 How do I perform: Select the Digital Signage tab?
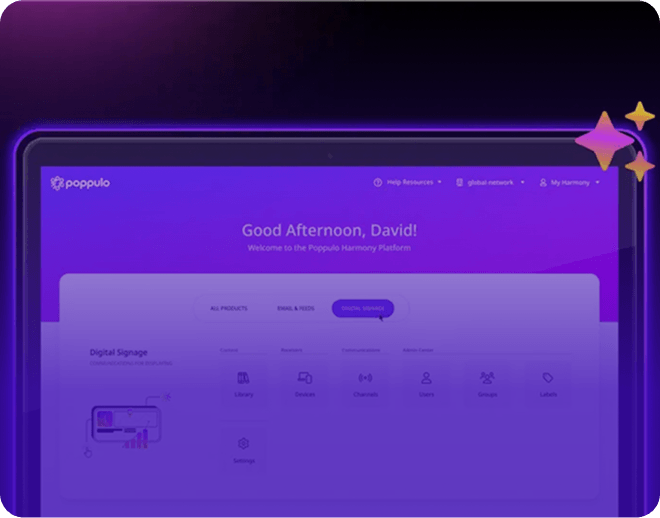point(363,309)
